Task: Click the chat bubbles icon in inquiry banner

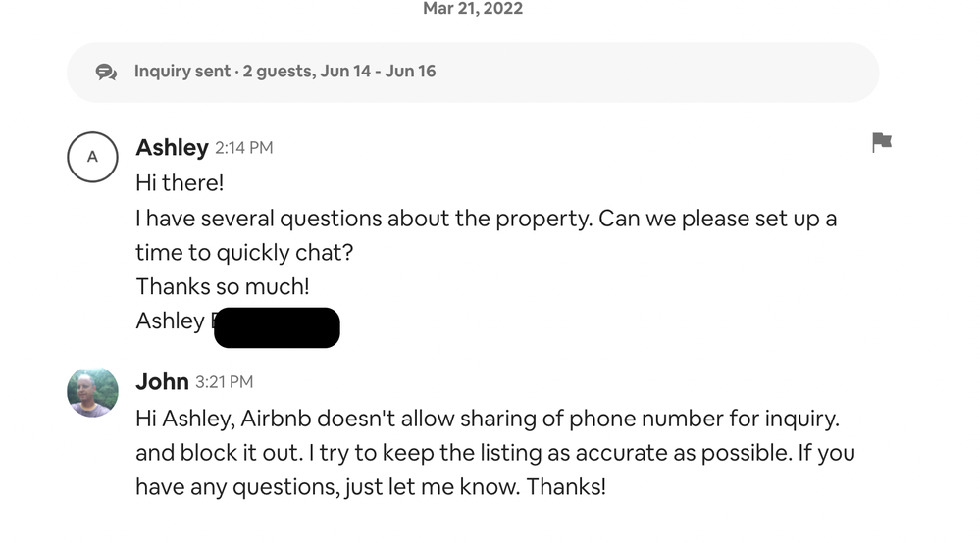Action: tap(106, 72)
